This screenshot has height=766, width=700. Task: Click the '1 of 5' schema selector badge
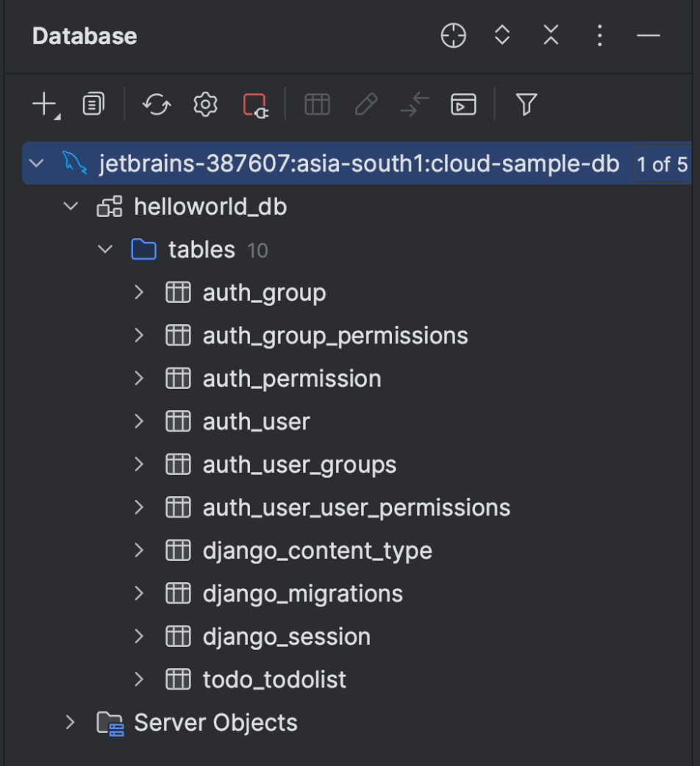(662, 164)
